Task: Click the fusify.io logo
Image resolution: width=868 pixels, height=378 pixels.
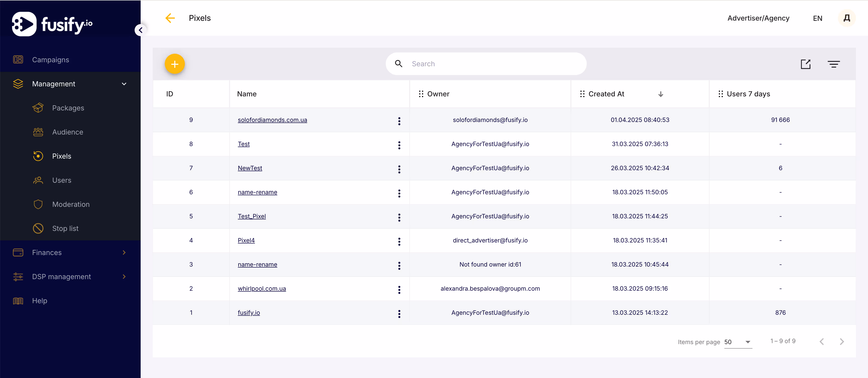Action: tap(52, 24)
